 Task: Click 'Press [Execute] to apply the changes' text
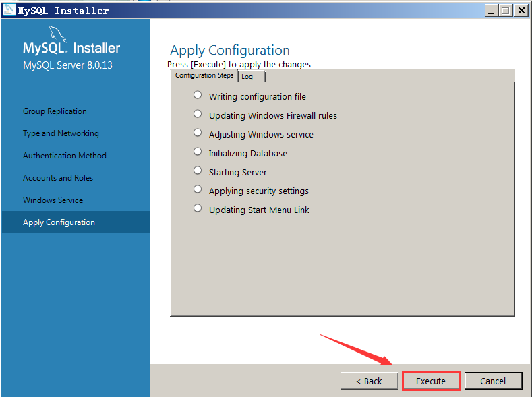tap(239, 65)
